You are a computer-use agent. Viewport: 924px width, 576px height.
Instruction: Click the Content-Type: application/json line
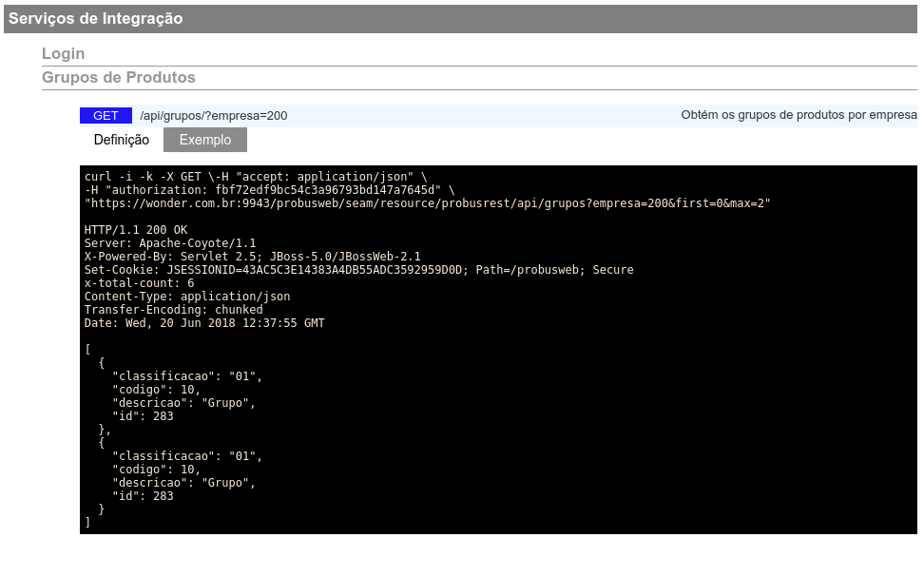coord(187,297)
